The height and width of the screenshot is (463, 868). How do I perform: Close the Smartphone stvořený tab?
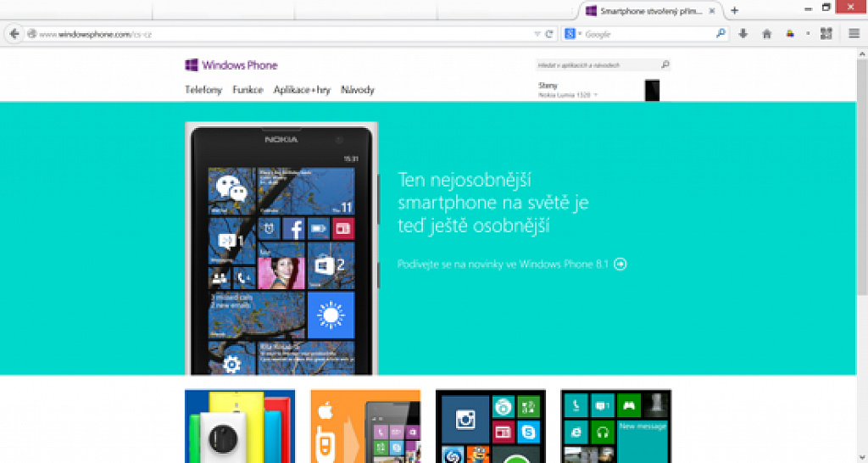[x=712, y=10]
